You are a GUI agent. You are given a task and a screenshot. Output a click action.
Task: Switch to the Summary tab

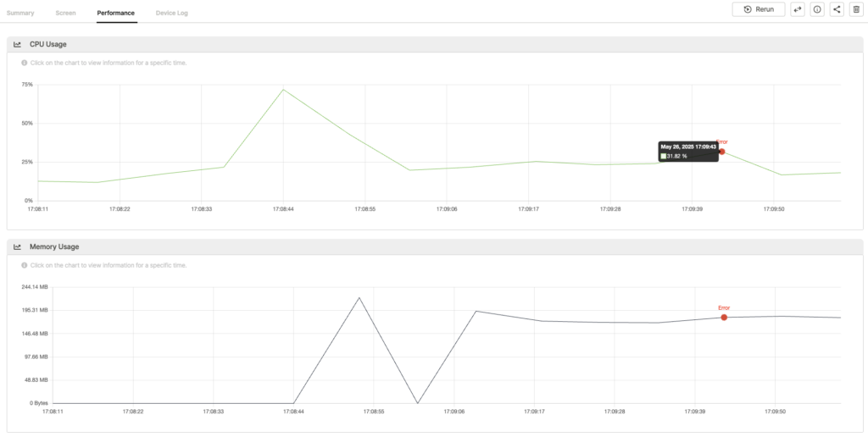(20, 14)
